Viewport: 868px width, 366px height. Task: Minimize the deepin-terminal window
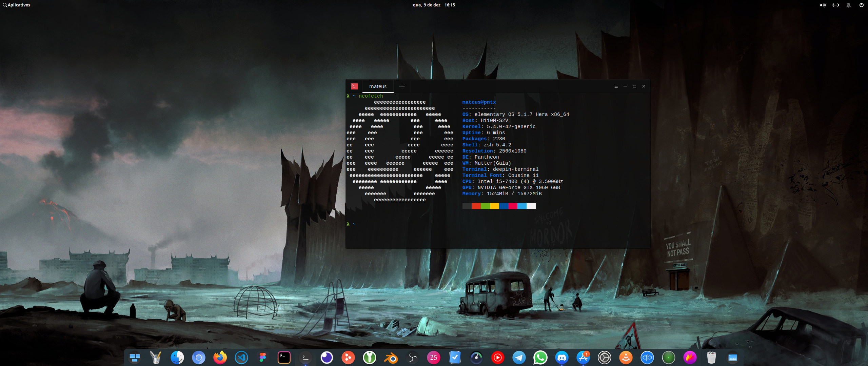[625, 86]
